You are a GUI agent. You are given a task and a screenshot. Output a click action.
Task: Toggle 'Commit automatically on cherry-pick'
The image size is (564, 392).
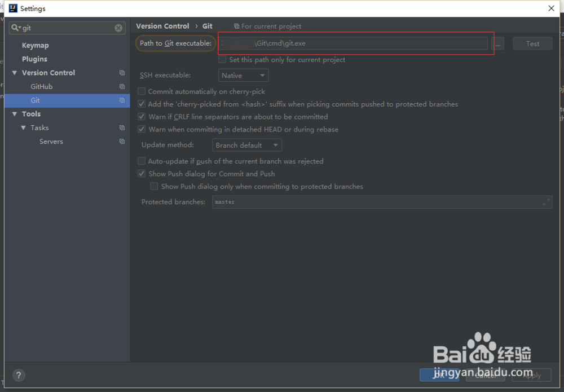pyautogui.click(x=142, y=91)
